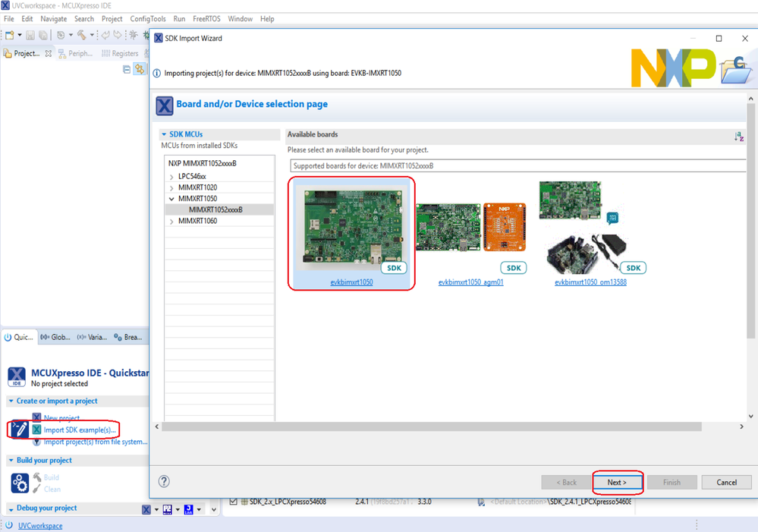758x532 pixels.
Task: Click the evkbimxrt1050_agm01 board link
Action: coord(471,282)
